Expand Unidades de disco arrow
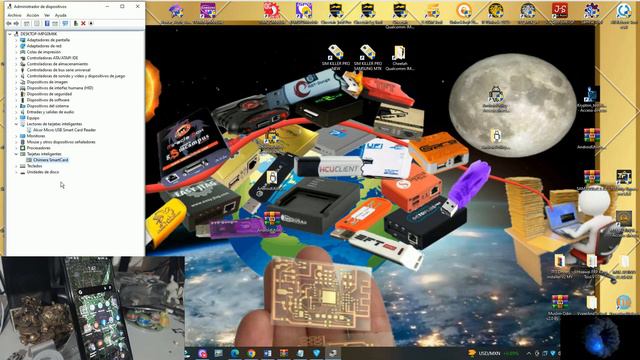640x360 pixels. [x=16, y=172]
